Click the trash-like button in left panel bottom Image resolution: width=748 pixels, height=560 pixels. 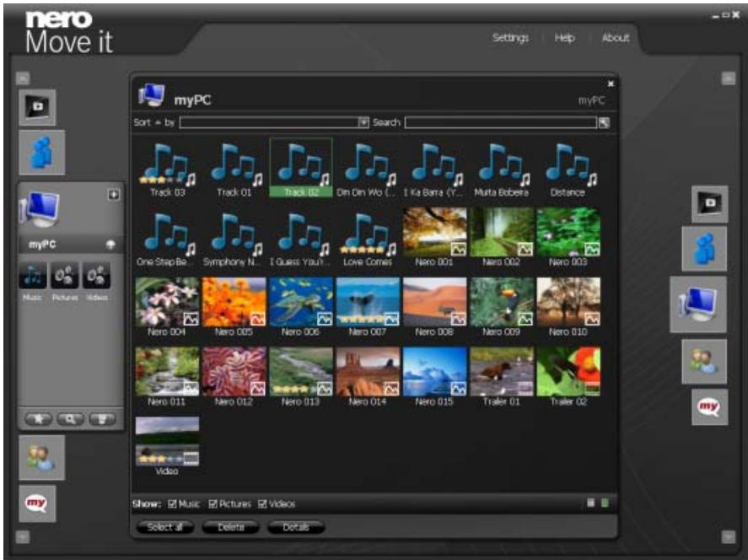point(102,419)
